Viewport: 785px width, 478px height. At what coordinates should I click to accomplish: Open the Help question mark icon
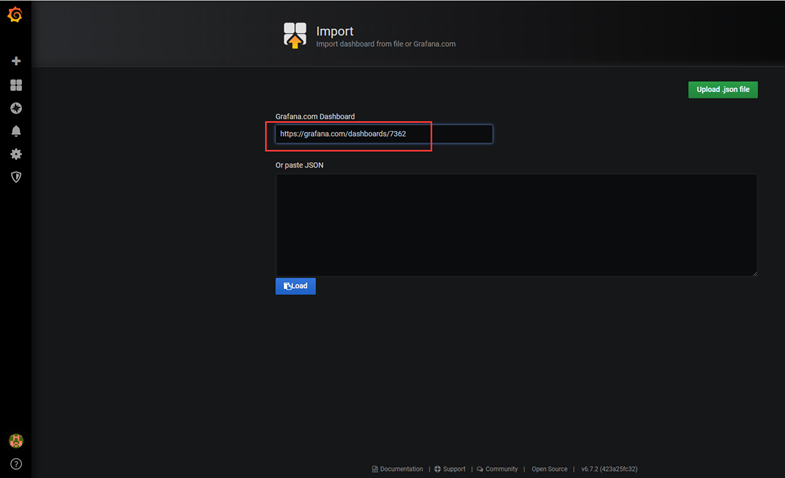tap(16, 464)
